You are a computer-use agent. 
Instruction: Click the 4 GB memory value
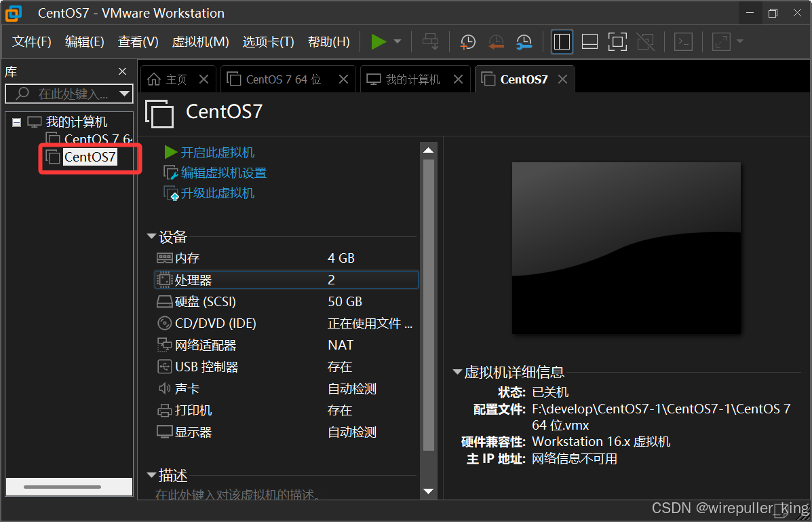[341, 258]
